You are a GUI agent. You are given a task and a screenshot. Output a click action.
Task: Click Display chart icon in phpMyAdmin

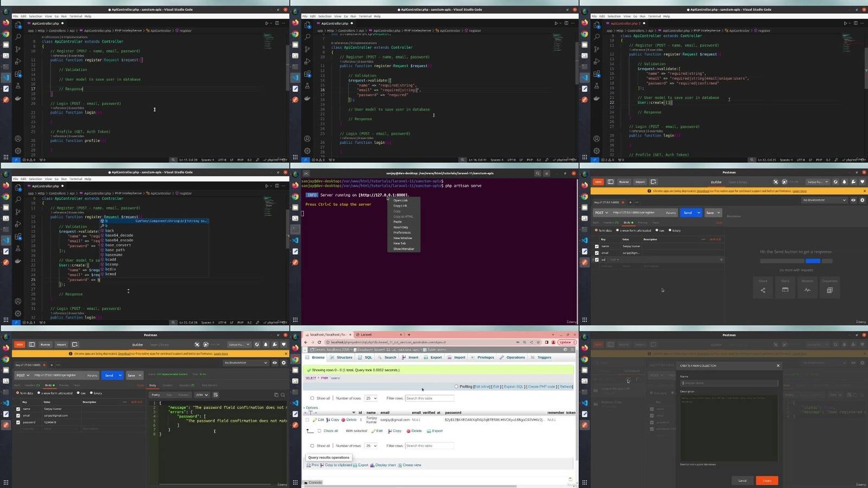[373, 465]
